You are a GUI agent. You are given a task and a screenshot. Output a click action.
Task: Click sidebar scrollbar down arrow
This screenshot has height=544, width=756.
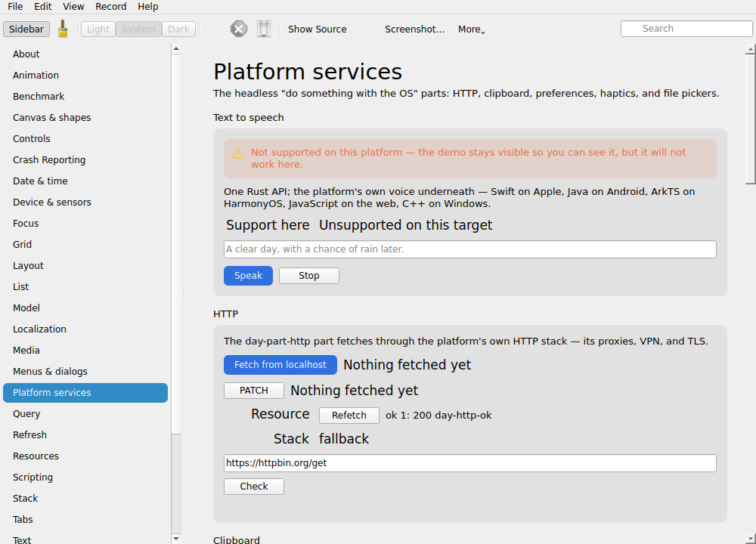(176, 539)
